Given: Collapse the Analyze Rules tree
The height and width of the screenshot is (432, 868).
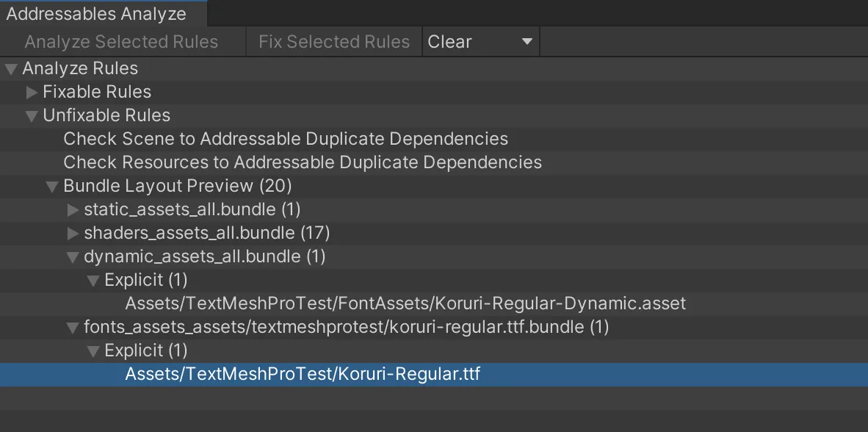Looking at the screenshot, I should pyautogui.click(x=10, y=68).
